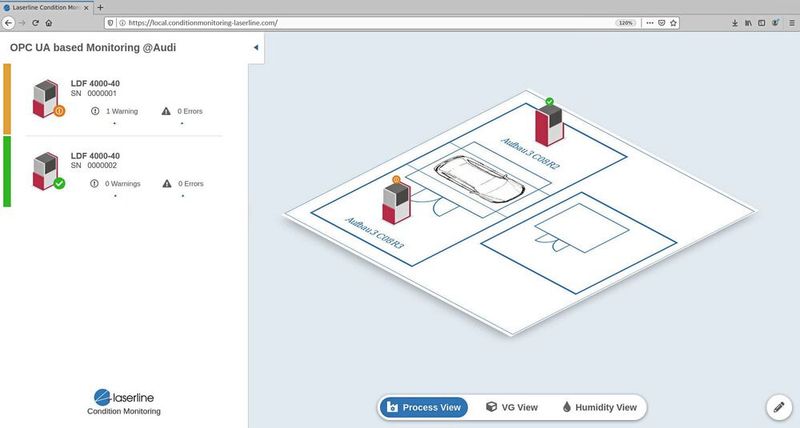Go to the browser home page
800x428 pixels.
[49, 22]
